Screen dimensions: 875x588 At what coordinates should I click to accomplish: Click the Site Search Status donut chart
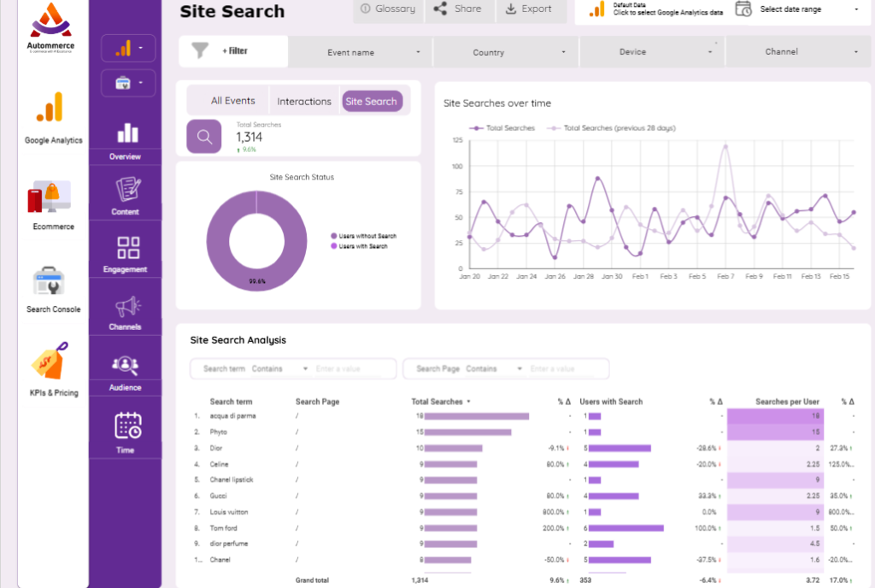pyautogui.click(x=256, y=241)
